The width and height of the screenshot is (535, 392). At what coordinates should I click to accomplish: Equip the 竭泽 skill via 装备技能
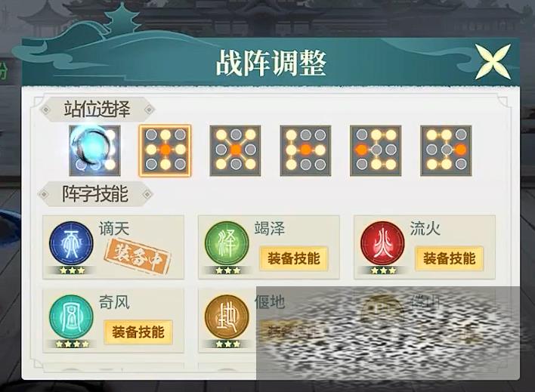pyautogui.click(x=294, y=258)
